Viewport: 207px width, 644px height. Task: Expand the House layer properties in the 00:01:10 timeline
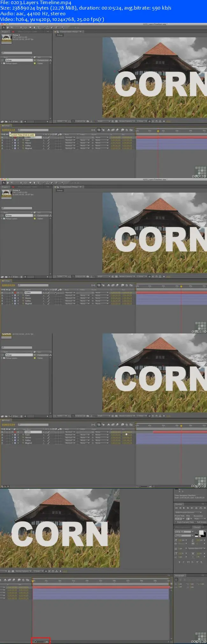13,143
